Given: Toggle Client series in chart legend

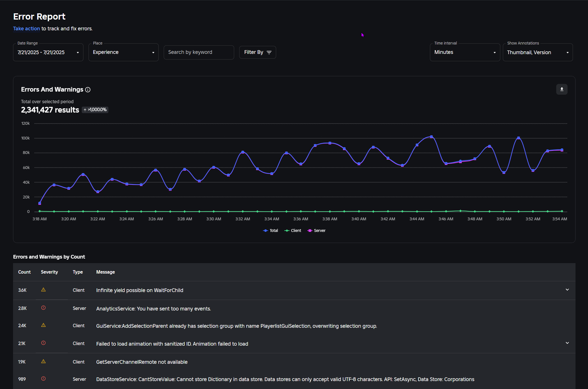Looking at the screenshot, I should (x=293, y=231).
